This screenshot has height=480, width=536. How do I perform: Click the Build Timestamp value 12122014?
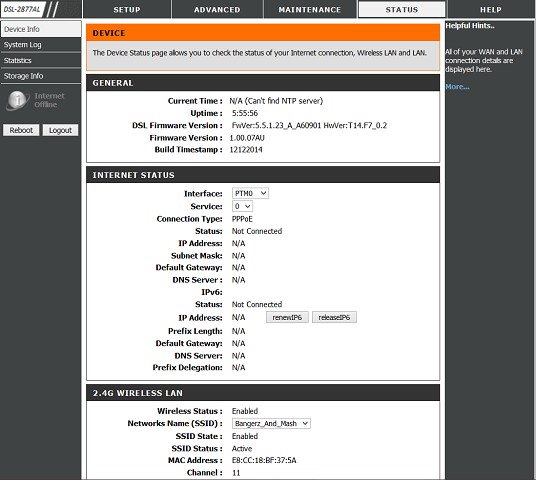[x=246, y=149]
